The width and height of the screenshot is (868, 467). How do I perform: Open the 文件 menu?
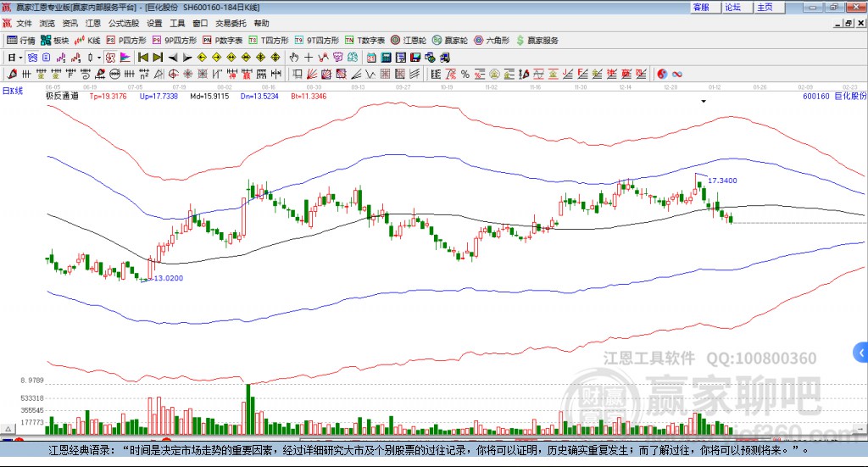click(x=25, y=23)
